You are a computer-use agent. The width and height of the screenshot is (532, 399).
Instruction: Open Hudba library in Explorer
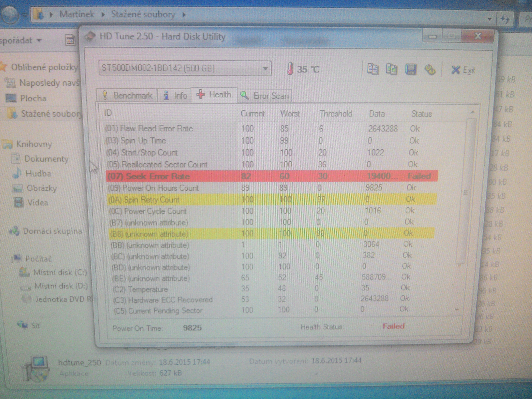[38, 174]
